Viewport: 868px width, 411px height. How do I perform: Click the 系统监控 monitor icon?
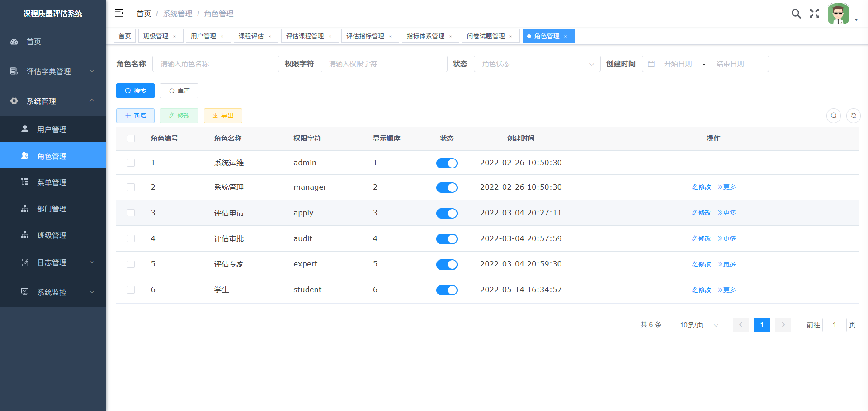tap(25, 292)
